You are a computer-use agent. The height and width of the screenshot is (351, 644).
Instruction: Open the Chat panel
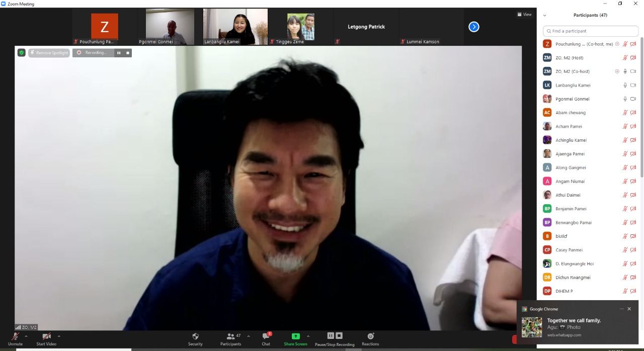click(266, 336)
